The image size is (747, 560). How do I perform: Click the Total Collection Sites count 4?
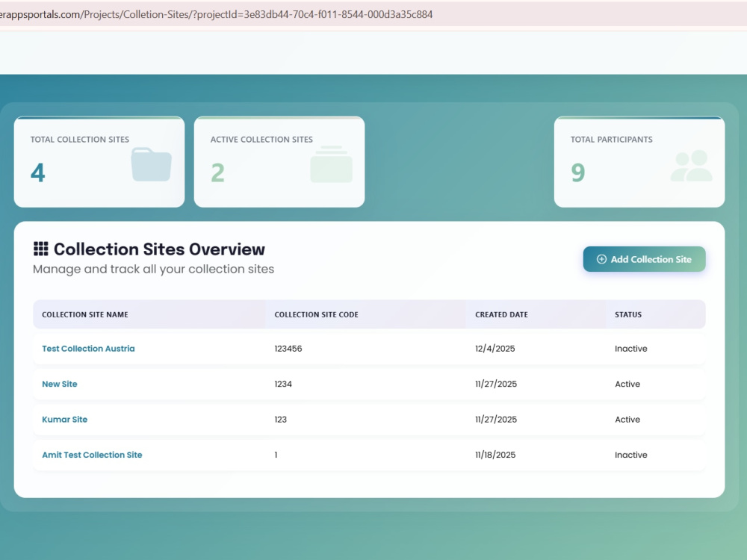pyautogui.click(x=37, y=172)
